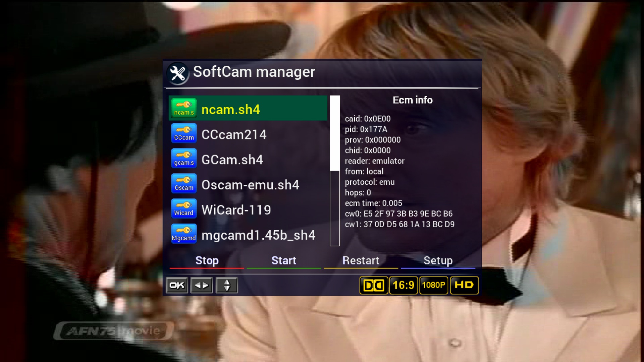This screenshot has width=644, height=362.
Task: Click the CCcam key icon
Action: coord(184,133)
